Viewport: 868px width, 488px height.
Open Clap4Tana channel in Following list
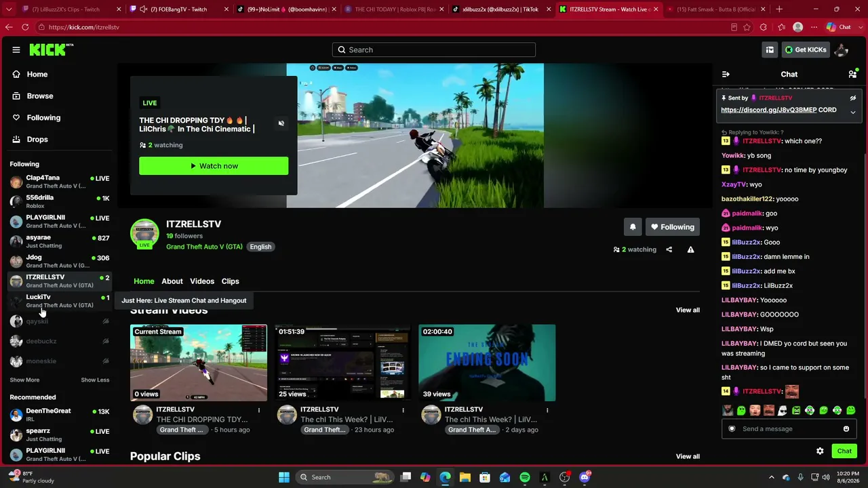[x=60, y=182]
